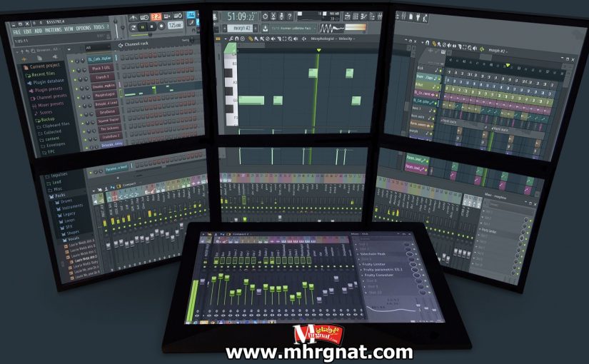
Task: Expand Mixer presets in the browser
Action: 48,104
